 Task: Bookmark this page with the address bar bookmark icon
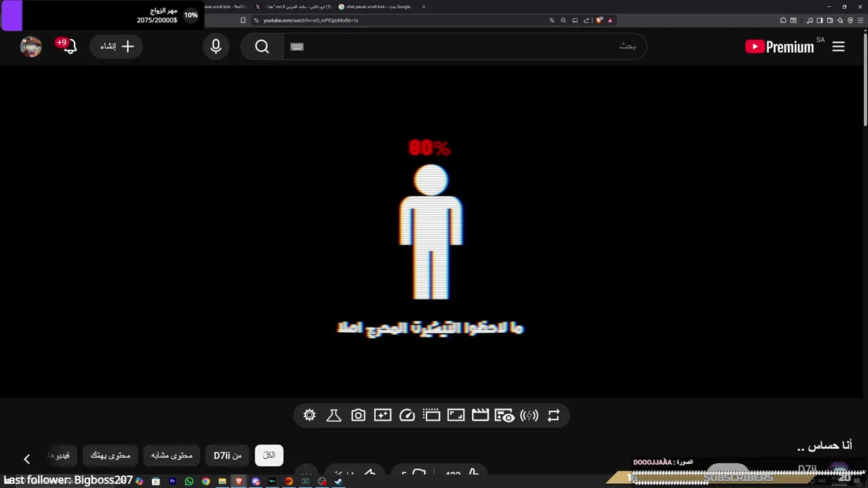click(243, 20)
